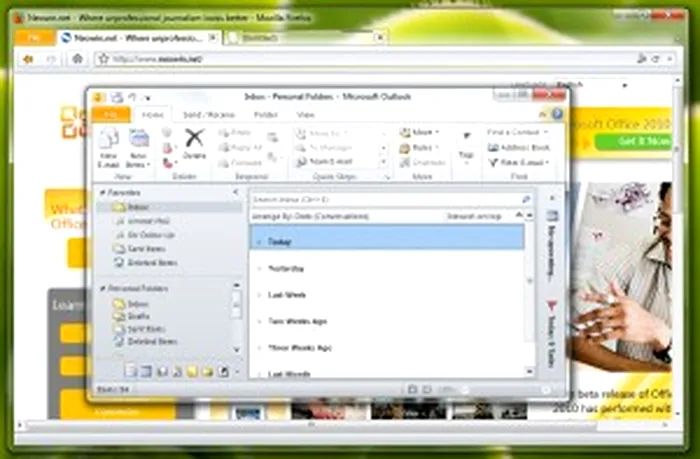Click the OneNote ribbon button
Image resolution: width=700 pixels, height=459 pixels.
pyautogui.click(x=423, y=163)
